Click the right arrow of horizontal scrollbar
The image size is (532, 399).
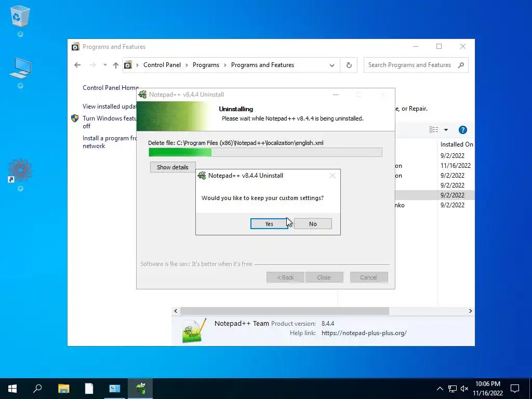(x=470, y=311)
